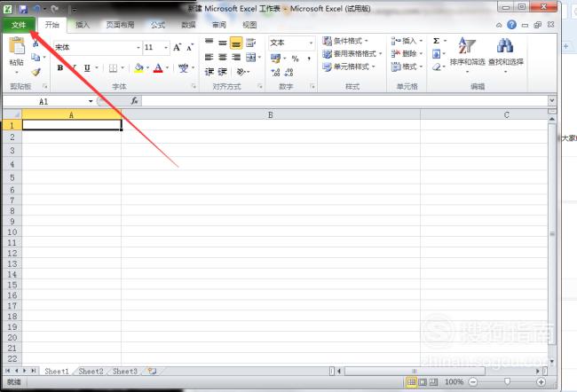Click the wrap text icon
This screenshot has width=577, height=392.
click(250, 43)
